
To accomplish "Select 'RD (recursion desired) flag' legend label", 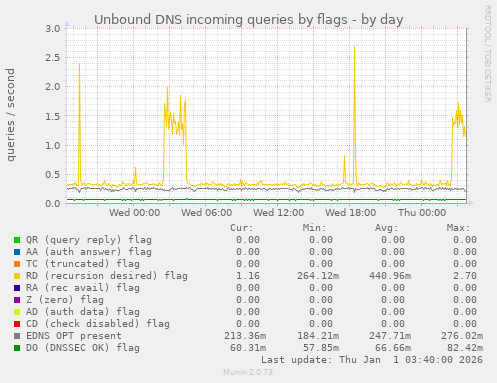I will point(107,276).
